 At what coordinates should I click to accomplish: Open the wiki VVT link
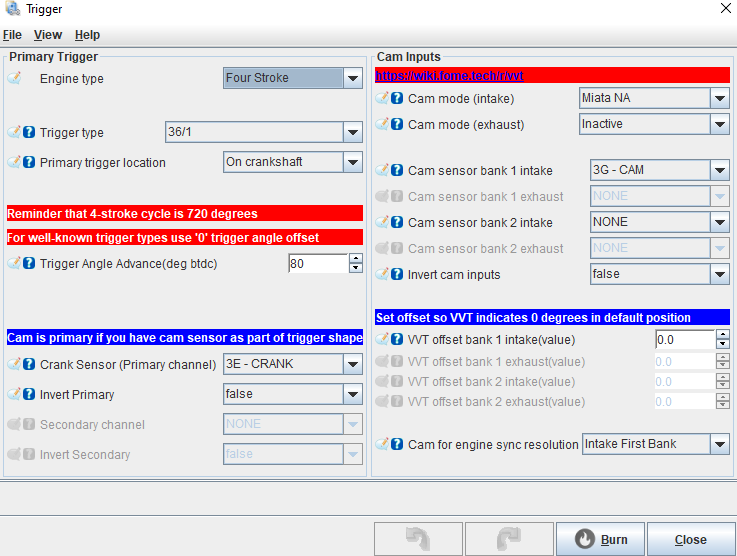(x=449, y=75)
